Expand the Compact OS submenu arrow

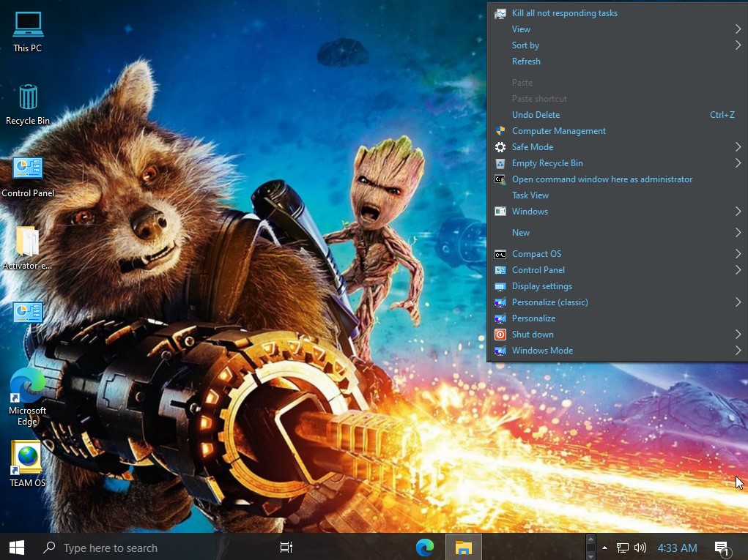738,255
